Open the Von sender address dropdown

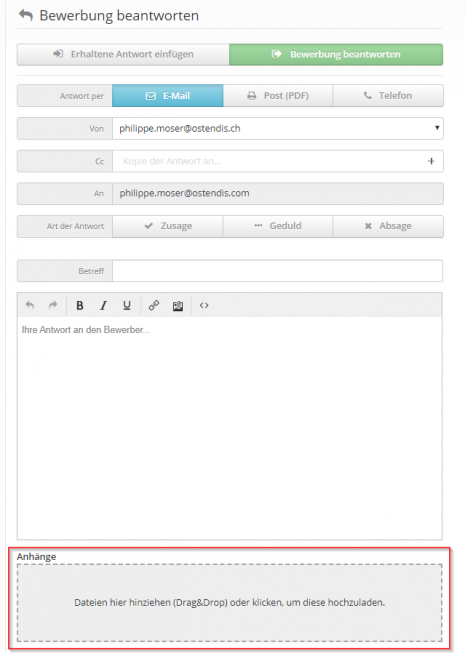[x=278, y=128]
